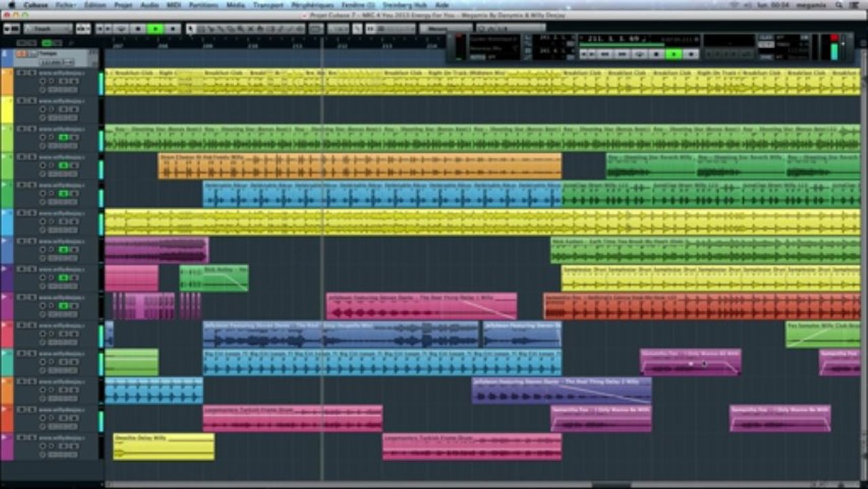Click the green position slider in Transport
Image resolution: width=868 pixels, height=489 pixels.
622,44
